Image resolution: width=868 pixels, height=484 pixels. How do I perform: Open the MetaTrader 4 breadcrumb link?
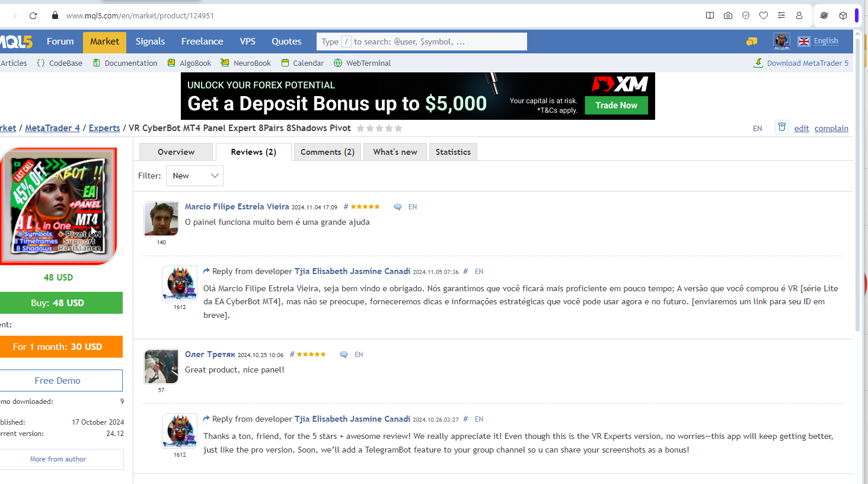pos(52,128)
